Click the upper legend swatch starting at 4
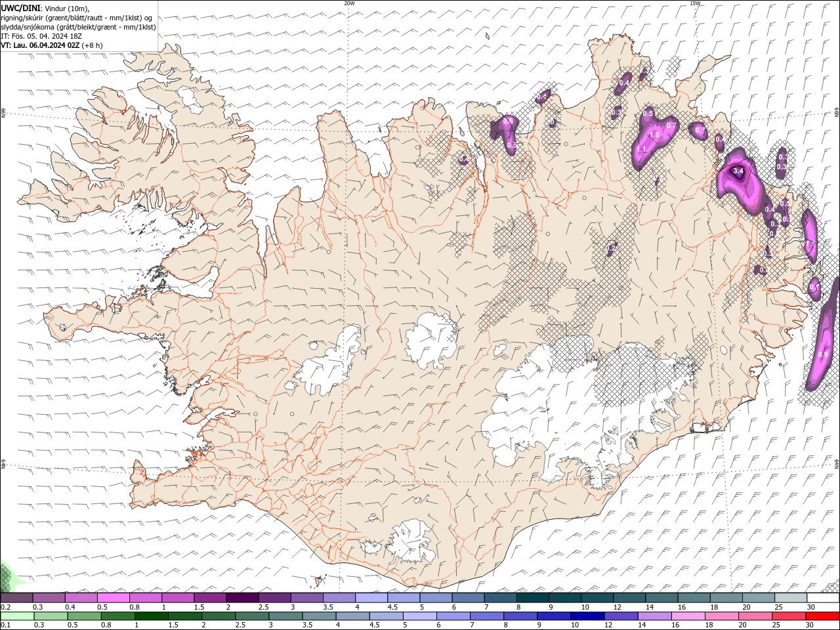 (371, 598)
